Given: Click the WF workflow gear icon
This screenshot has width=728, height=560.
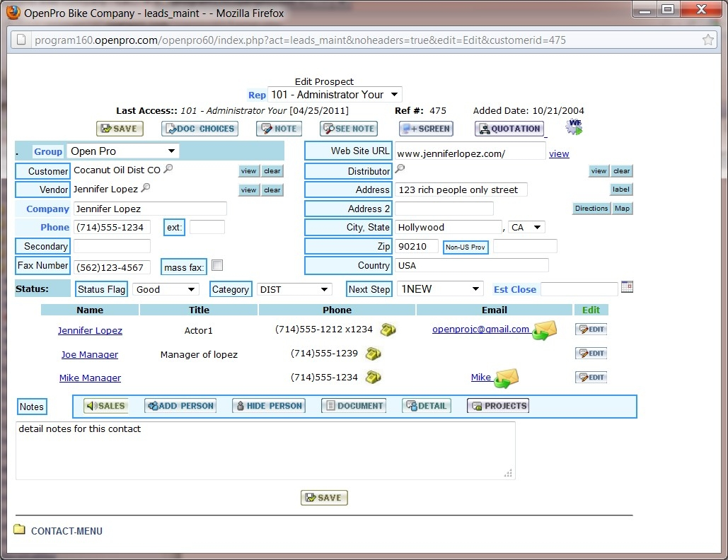Looking at the screenshot, I should coord(574,127).
